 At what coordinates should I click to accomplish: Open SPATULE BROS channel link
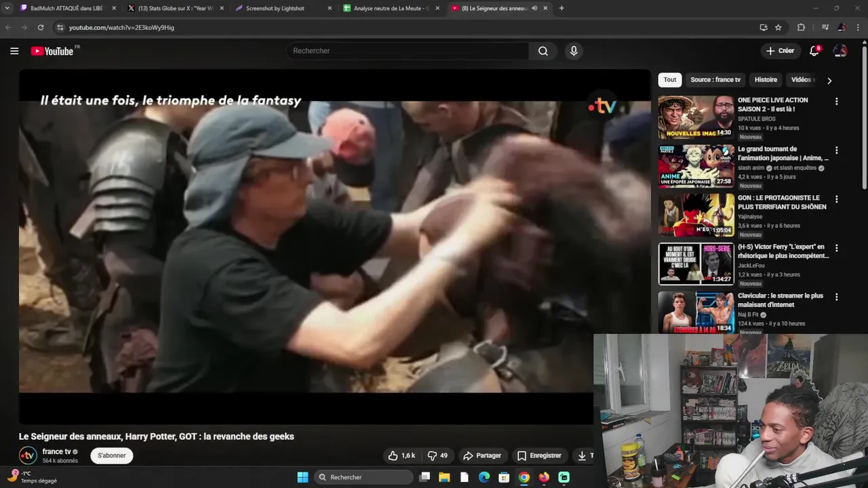pyautogui.click(x=757, y=119)
